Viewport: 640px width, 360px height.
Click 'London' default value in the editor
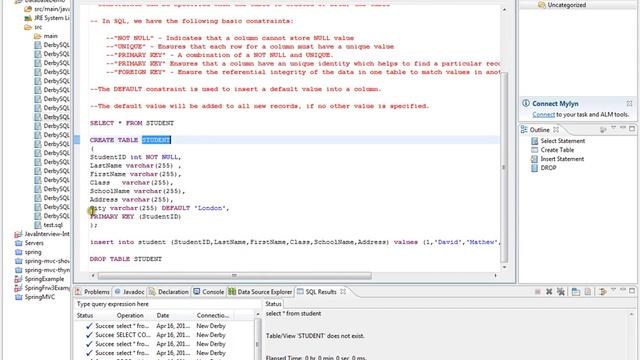(210, 208)
